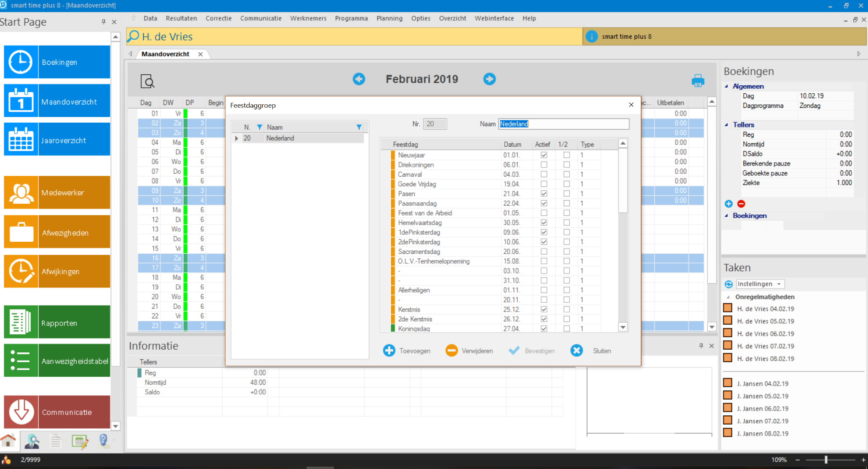
Task: Uncheck Actief for Nieuwjaar
Action: pyautogui.click(x=544, y=155)
